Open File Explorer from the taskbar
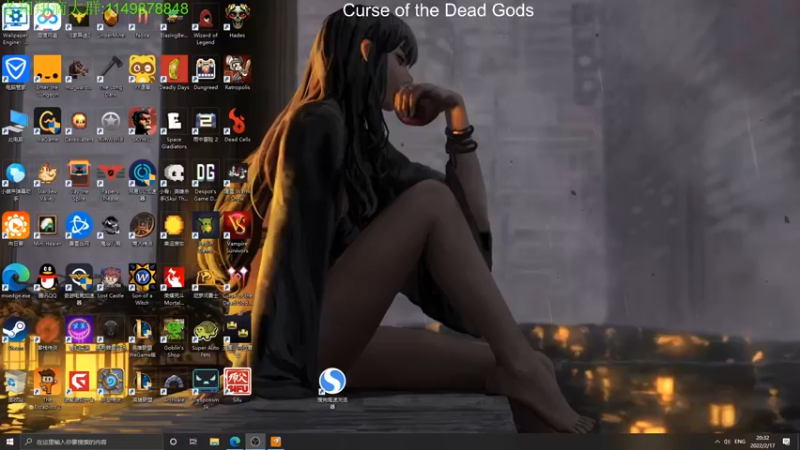This screenshot has height=450, width=800. point(214,441)
